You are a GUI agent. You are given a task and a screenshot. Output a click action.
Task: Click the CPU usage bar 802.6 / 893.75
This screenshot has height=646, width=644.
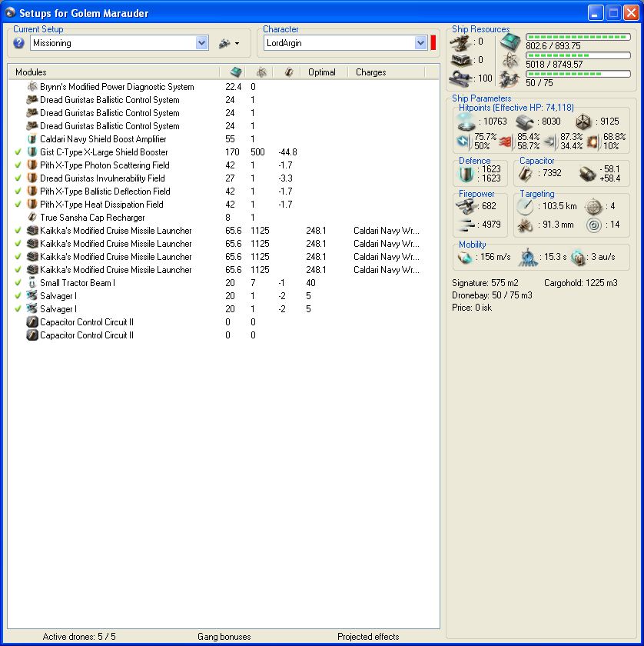(578, 37)
